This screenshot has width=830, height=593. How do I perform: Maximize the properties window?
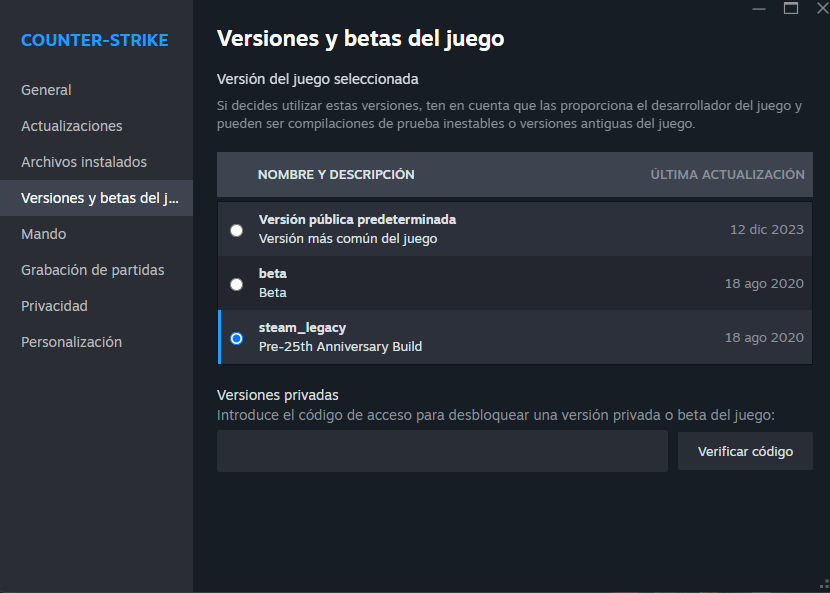tap(791, 8)
